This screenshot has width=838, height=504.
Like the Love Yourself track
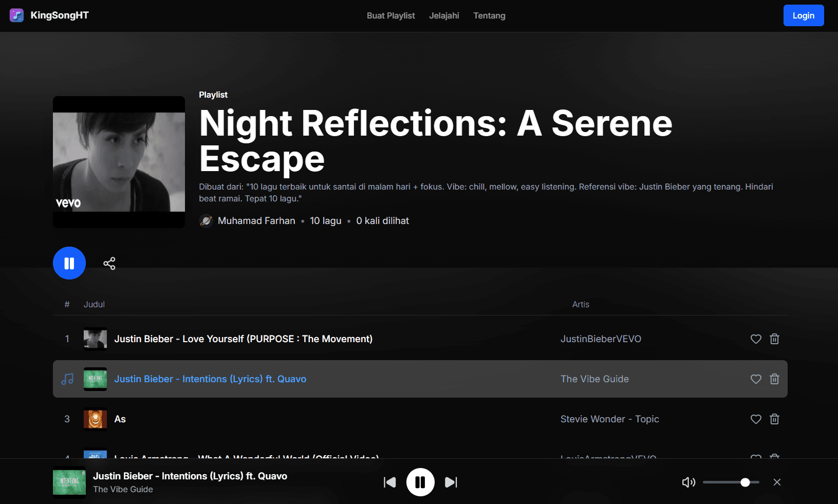tap(755, 339)
